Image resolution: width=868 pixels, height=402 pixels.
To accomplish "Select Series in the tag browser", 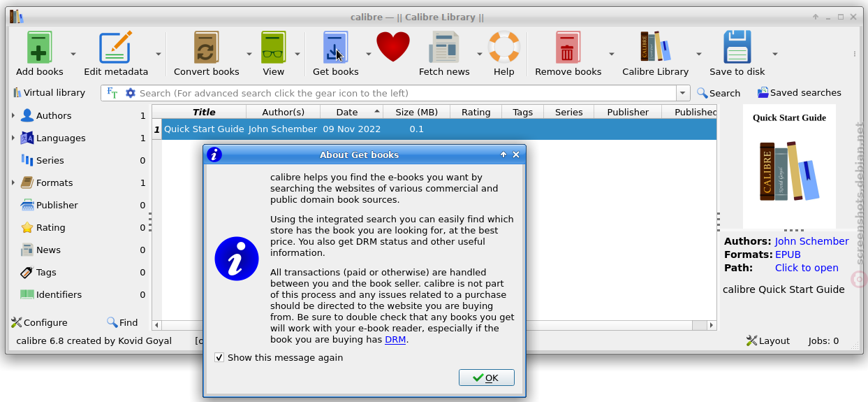I will click(x=50, y=160).
